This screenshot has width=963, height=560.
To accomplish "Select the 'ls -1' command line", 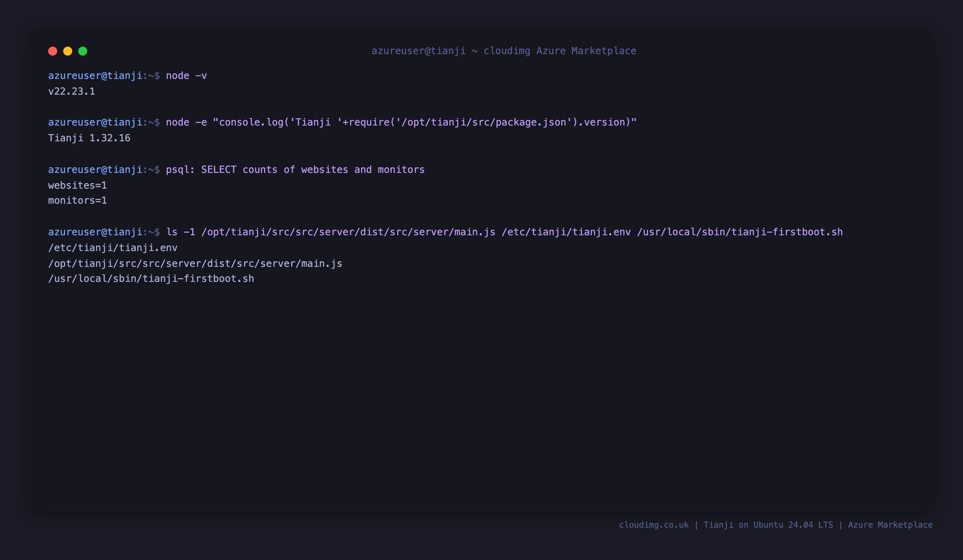I will click(445, 232).
